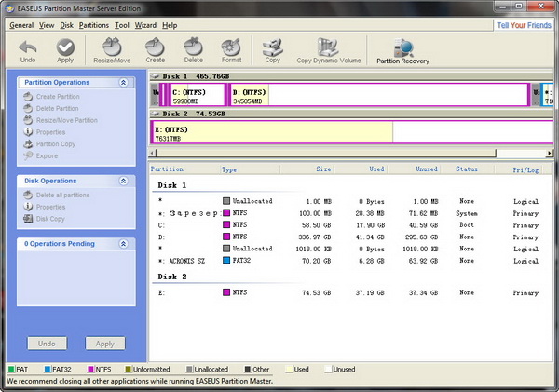Click the Copy toolbar icon

tap(272, 49)
